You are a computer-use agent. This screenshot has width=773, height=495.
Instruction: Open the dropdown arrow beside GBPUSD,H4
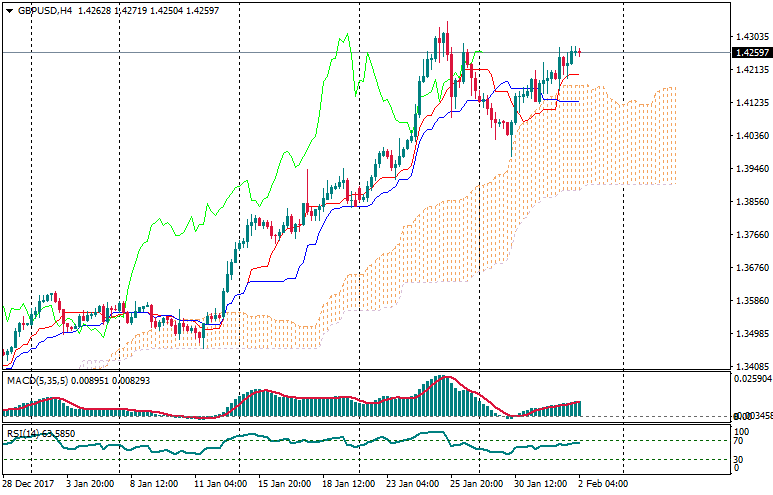pyautogui.click(x=9, y=10)
